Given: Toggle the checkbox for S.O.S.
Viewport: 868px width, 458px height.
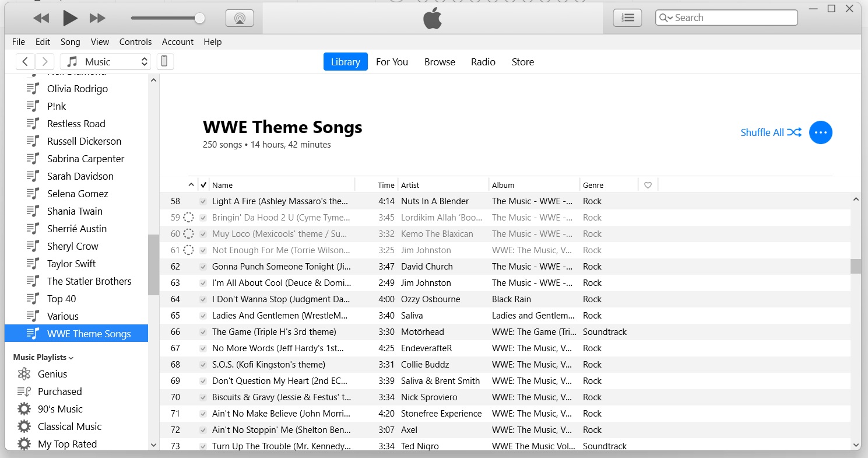Looking at the screenshot, I should click(x=203, y=365).
